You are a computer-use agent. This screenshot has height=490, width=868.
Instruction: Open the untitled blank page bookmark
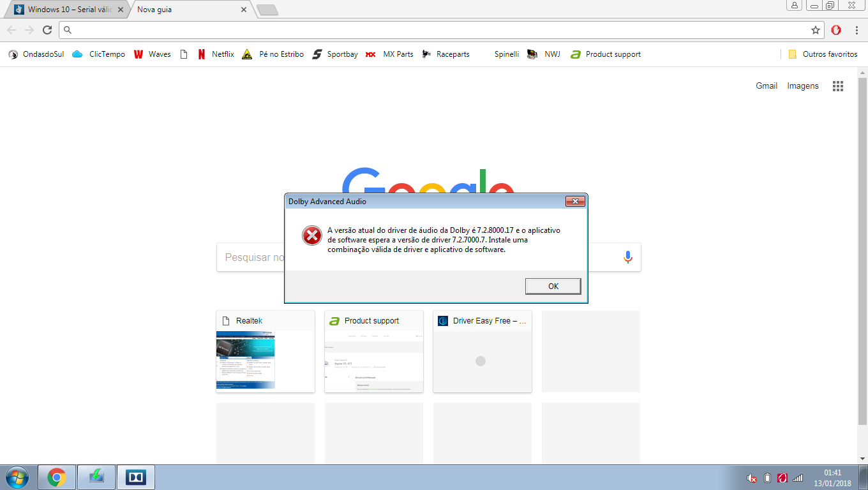pyautogui.click(x=184, y=54)
